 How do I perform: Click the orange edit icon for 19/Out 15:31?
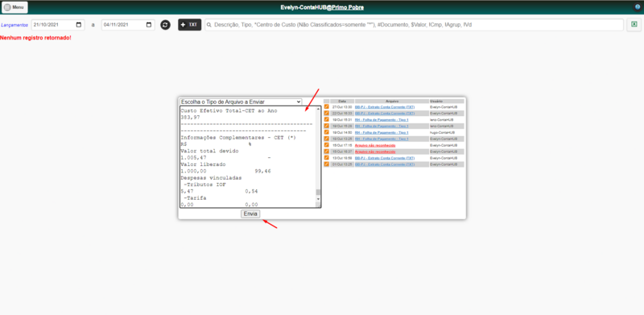tap(327, 120)
